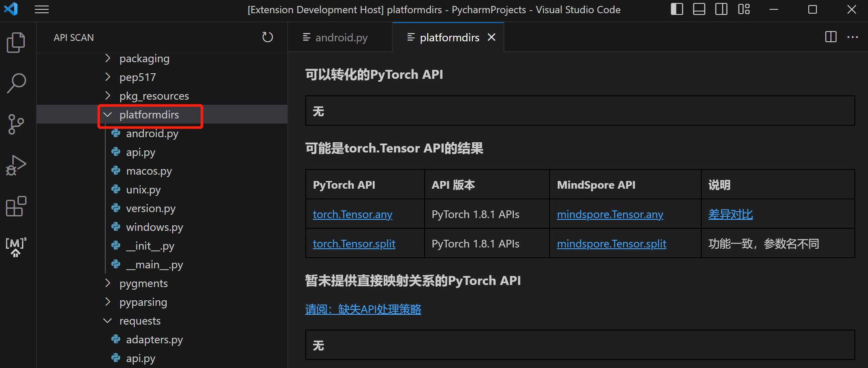
Task: Open Source Control view icon
Action: click(x=16, y=124)
